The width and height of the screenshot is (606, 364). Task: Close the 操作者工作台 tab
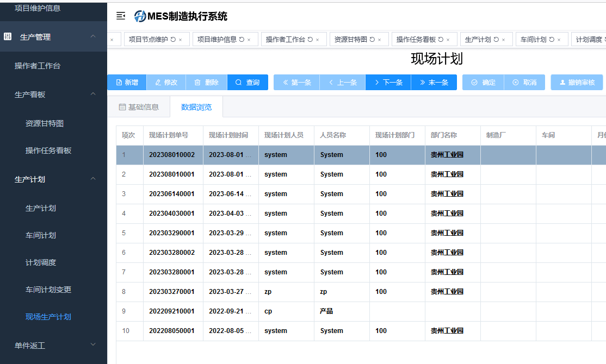click(x=317, y=40)
